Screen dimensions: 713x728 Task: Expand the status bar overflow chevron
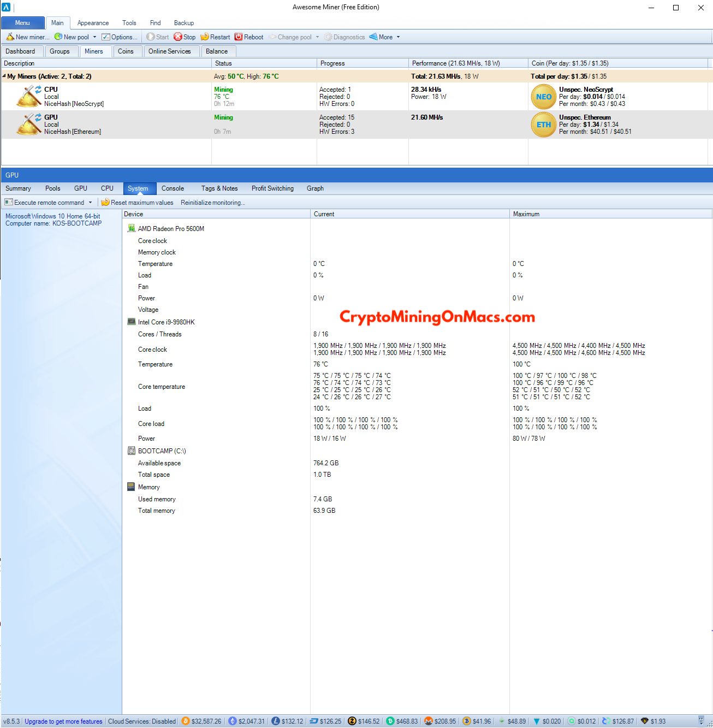pos(702,721)
